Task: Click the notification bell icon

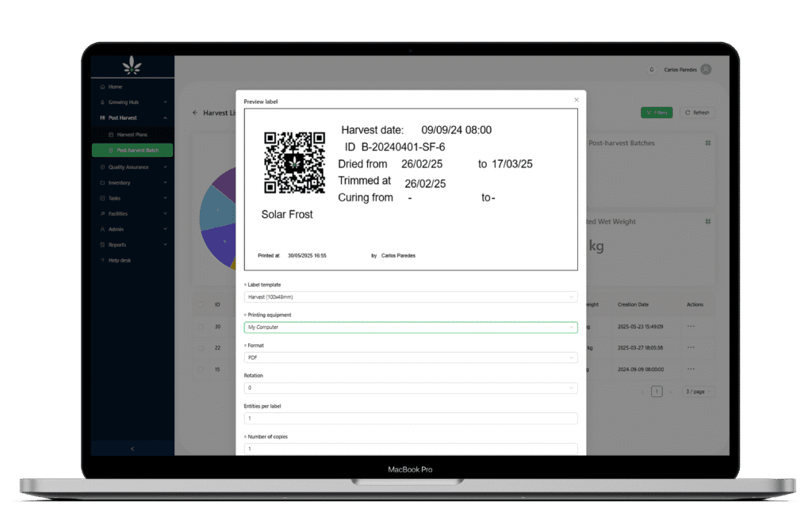Action: 652,70
